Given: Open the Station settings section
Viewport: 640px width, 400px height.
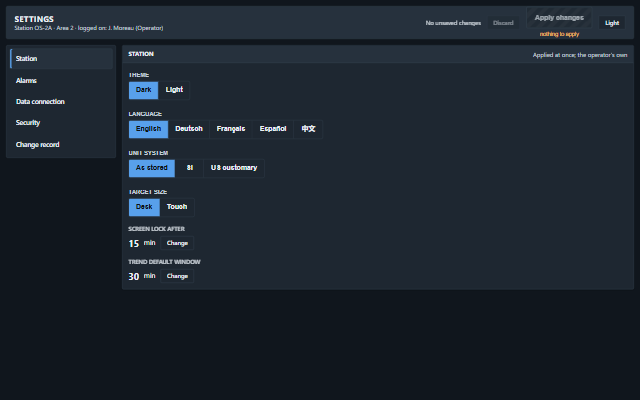Looking at the screenshot, I should (x=61, y=58).
